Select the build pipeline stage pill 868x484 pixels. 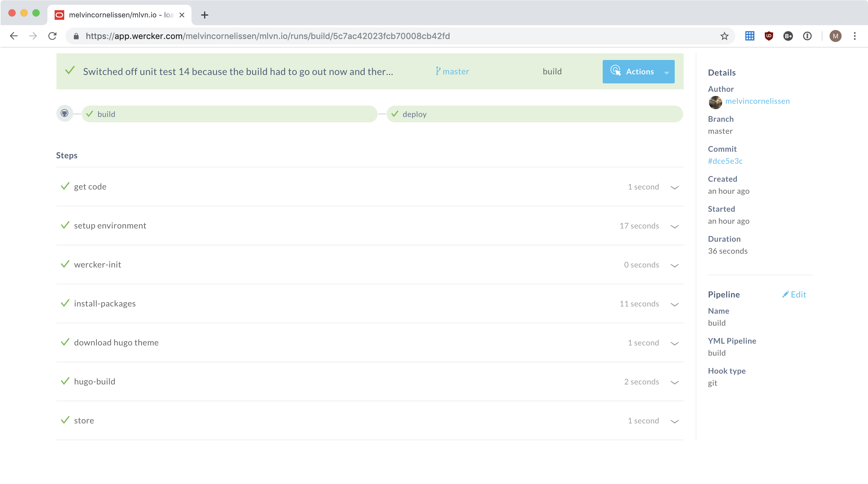(x=229, y=114)
